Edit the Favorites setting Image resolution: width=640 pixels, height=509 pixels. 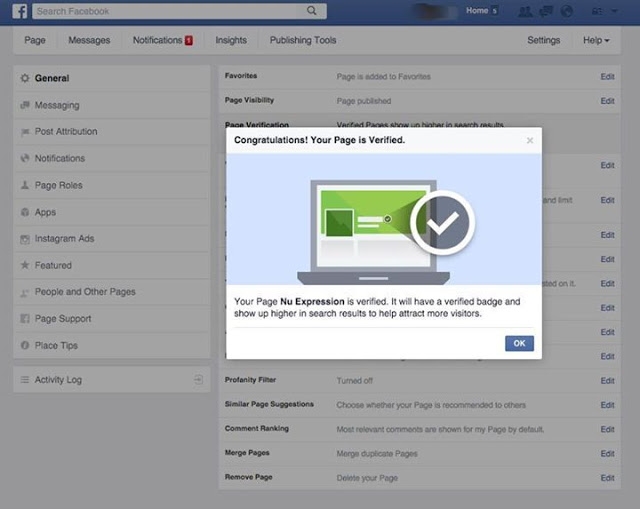(607, 77)
